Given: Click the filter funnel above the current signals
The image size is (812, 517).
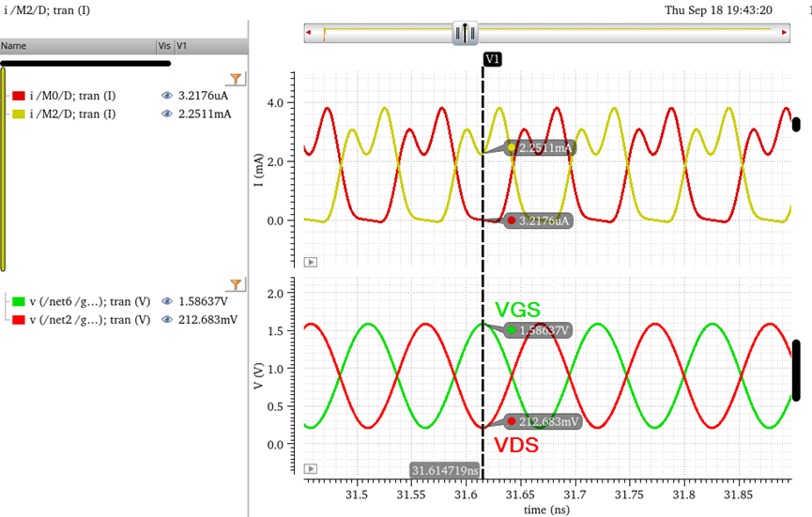Looking at the screenshot, I should 236,78.
